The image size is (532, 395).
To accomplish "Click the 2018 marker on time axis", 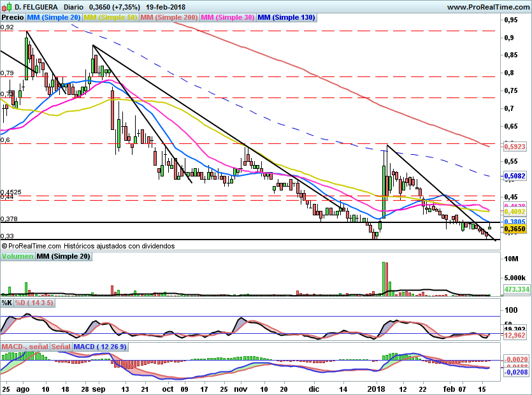I will point(375,387).
